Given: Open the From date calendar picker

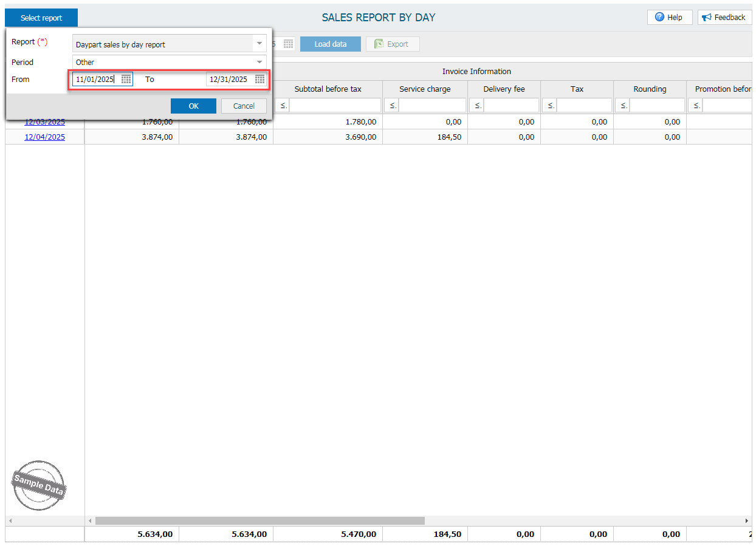Looking at the screenshot, I should [126, 79].
